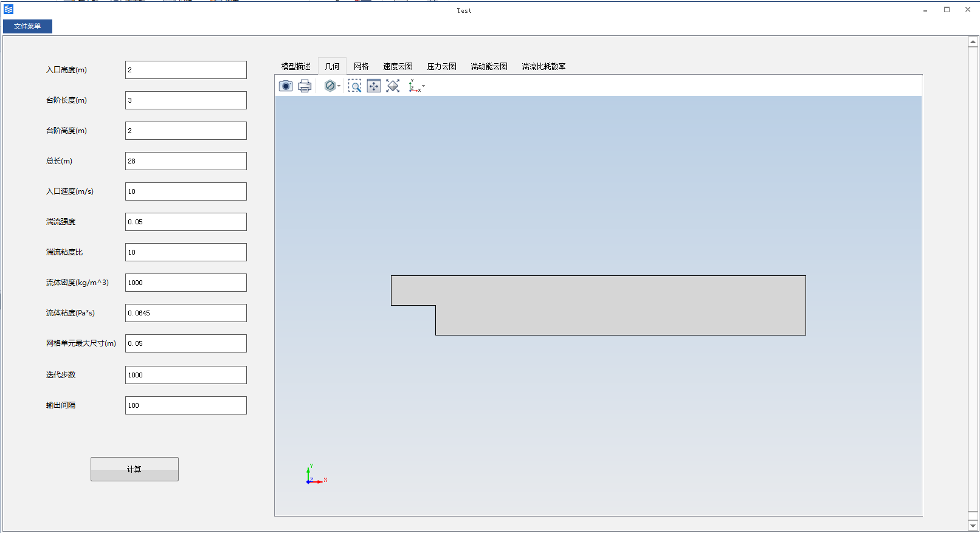980x533 pixels.
Task: Click the 入口高度(m) label
Action: pyautogui.click(x=66, y=70)
